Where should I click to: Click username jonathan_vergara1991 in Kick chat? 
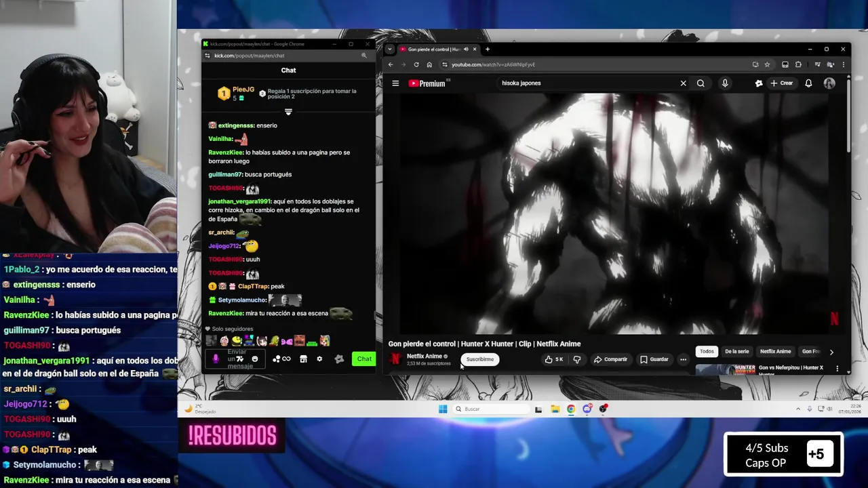(239, 201)
